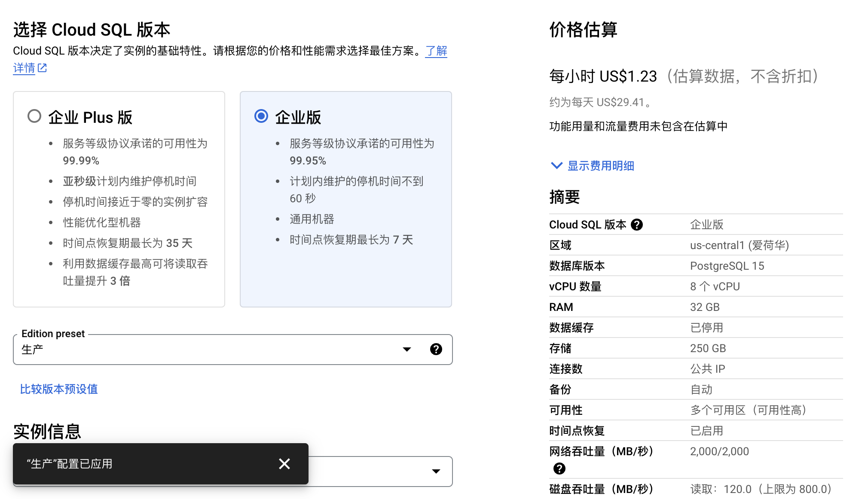Click the us-central1 (爱荷华) region value
This screenshot has height=499, width=868.
[740, 245]
